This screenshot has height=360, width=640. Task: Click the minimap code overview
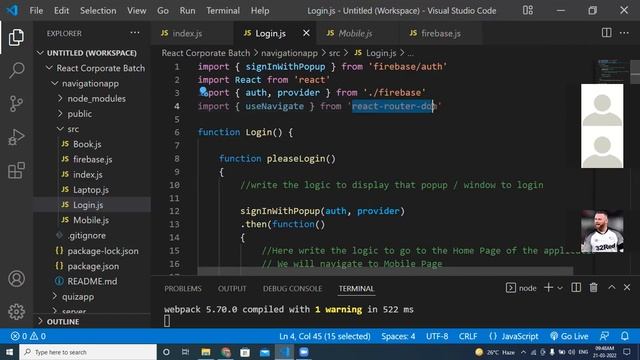coord(612,70)
